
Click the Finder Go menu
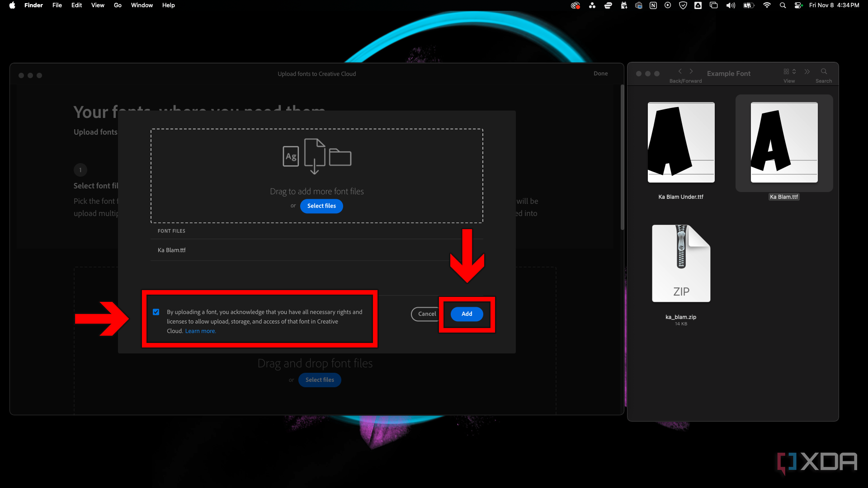118,5
